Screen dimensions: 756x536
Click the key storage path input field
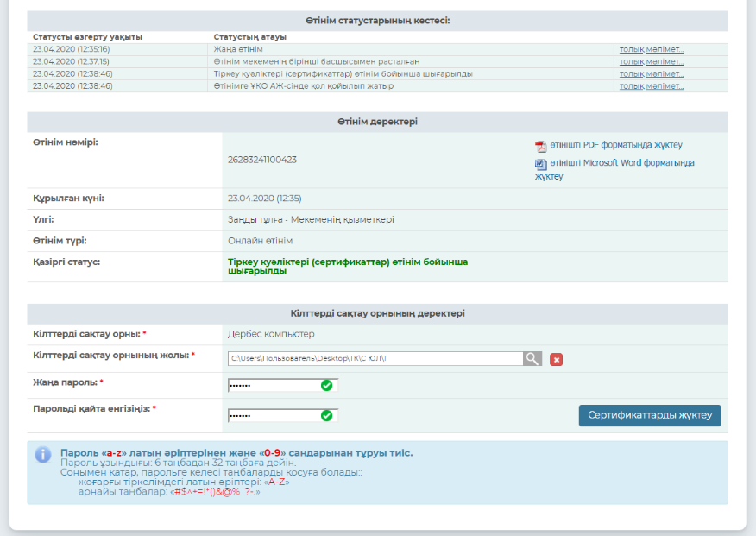375,358
